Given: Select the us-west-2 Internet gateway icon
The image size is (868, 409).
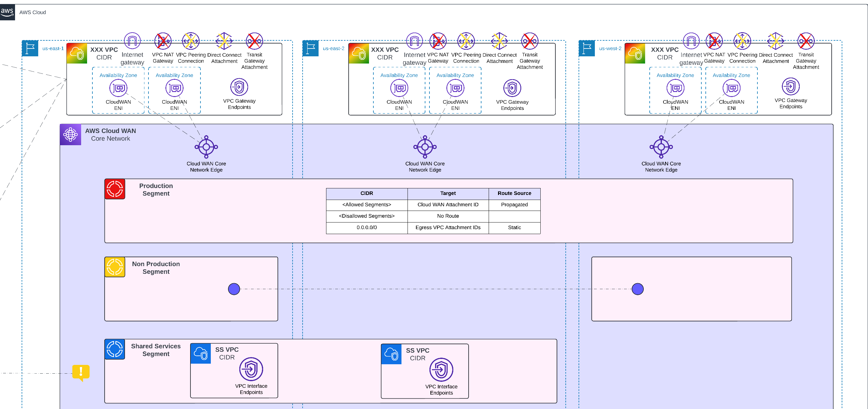Looking at the screenshot, I should point(691,41).
